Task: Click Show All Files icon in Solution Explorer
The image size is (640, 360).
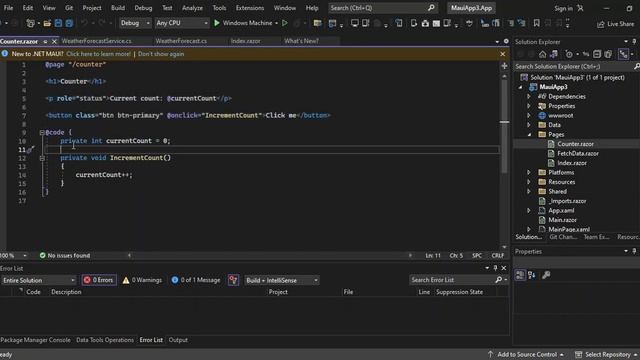Action: pos(608,54)
